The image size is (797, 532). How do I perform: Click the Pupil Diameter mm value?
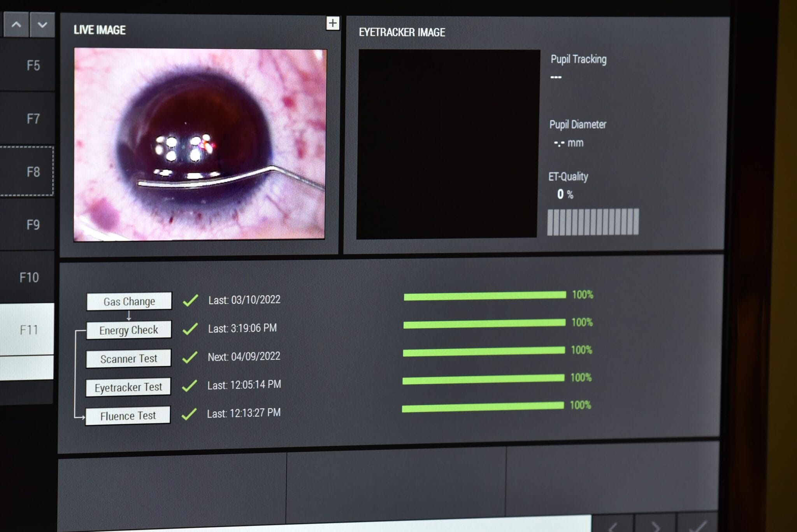pos(569,143)
